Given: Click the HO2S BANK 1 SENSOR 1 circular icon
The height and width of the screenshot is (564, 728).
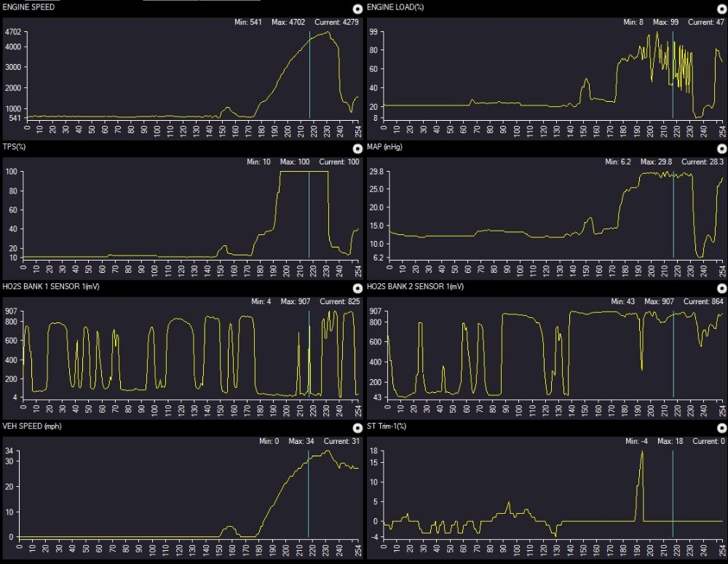Looking at the screenshot, I should [357, 288].
